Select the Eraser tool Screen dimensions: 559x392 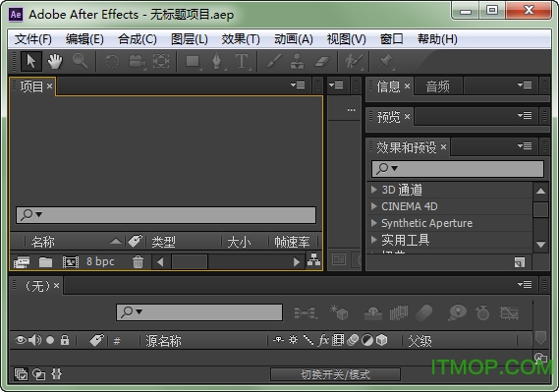322,61
